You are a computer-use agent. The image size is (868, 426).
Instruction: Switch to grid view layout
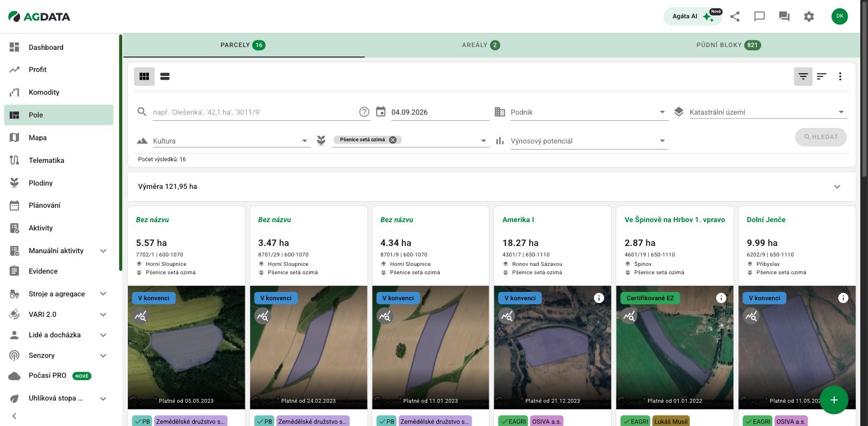(x=144, y=76)
